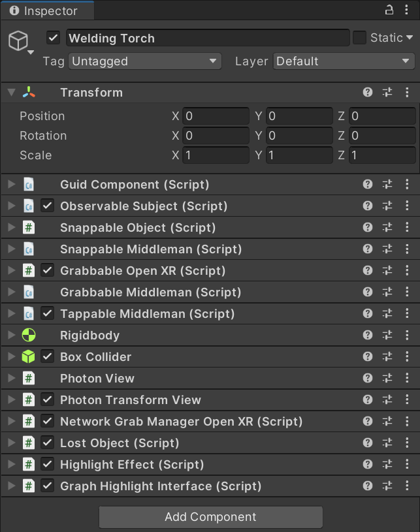Disable the Box Collider component checkbox
The height and width of the screenshot is (532, 420).
(x=47, y=357)
